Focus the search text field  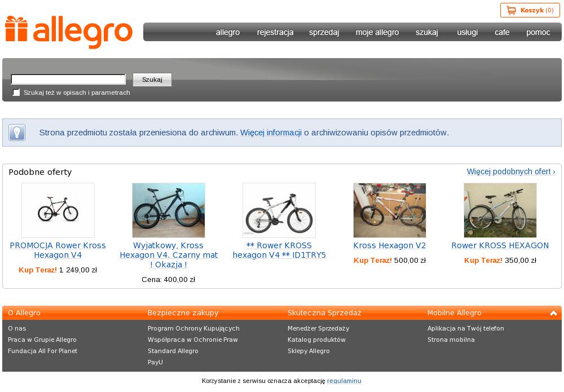[68, 79]
